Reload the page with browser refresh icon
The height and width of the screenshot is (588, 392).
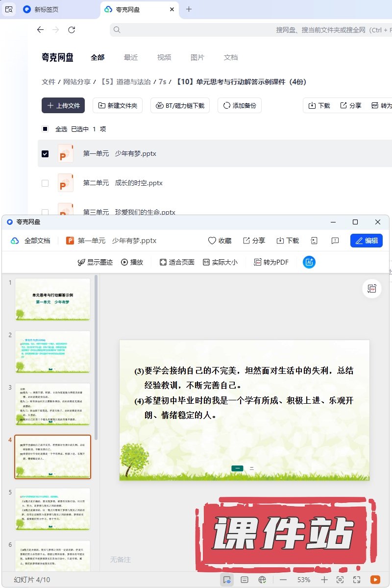(72, 30)
